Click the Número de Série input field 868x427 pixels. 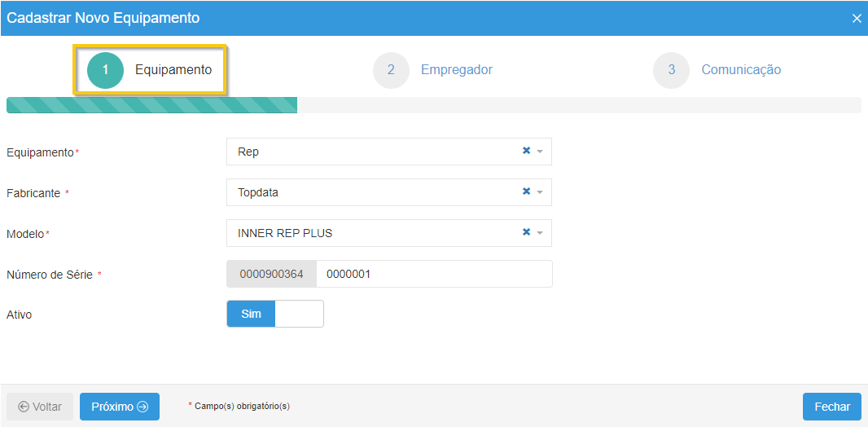(433, 274)
